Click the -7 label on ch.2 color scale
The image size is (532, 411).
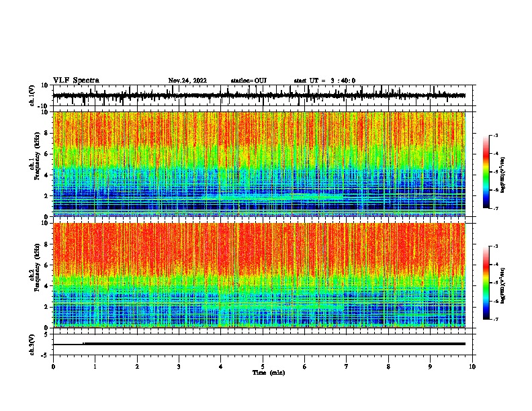coord(496,319)
